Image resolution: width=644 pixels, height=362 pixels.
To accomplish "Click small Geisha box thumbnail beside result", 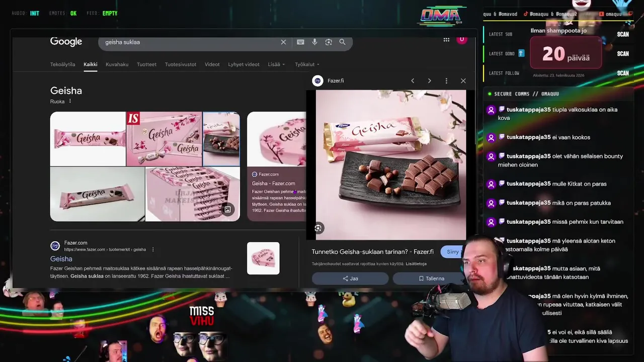I will click(x=263, y=258).
